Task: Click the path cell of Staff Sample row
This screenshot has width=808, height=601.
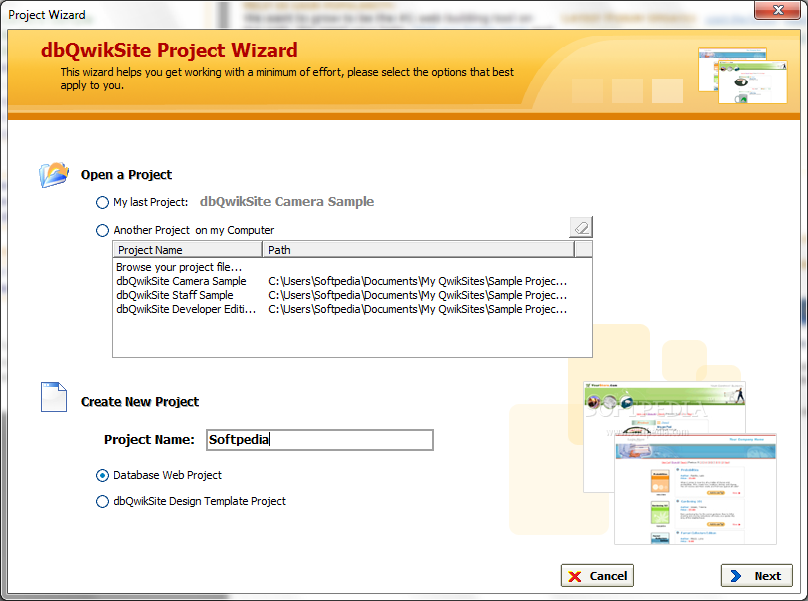Action: tap(417, 295)
